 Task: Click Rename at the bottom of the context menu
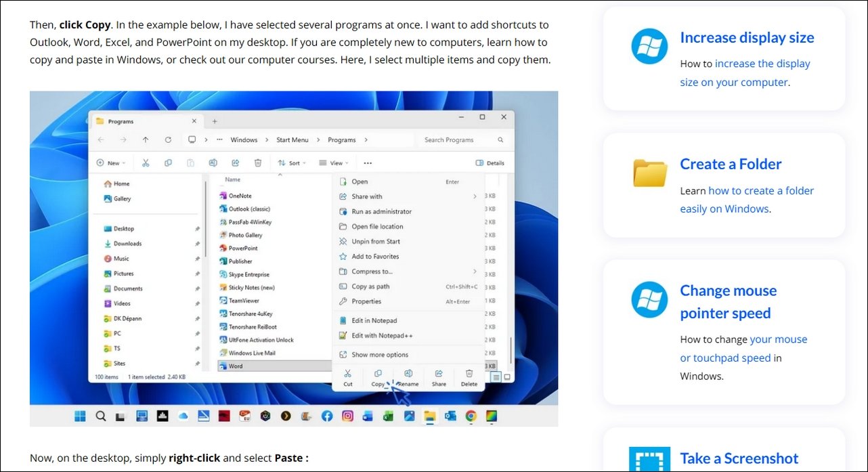(408, 378)
